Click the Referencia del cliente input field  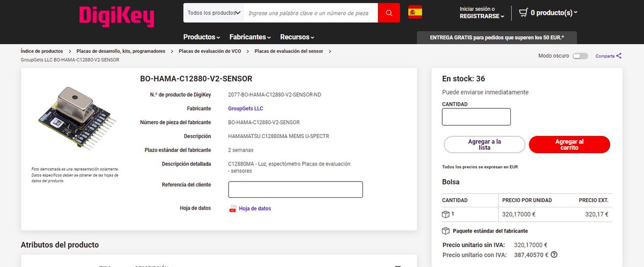(295, 190)
